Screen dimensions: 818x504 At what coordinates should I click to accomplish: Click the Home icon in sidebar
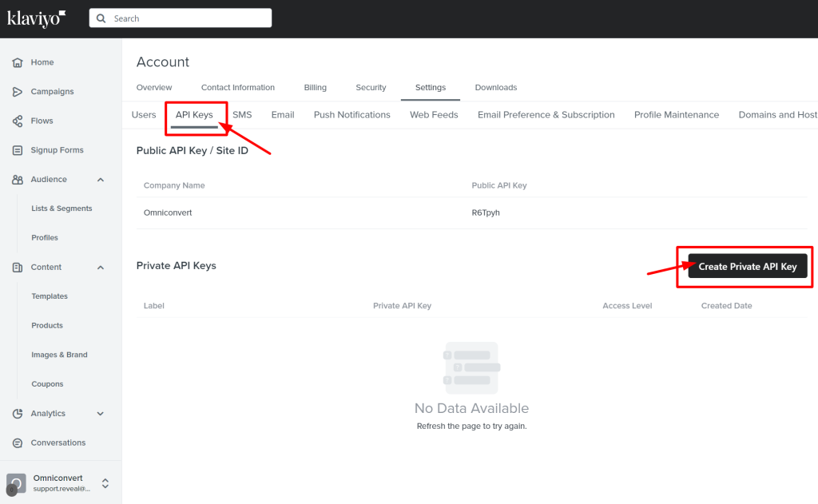(x=18, y=62)
